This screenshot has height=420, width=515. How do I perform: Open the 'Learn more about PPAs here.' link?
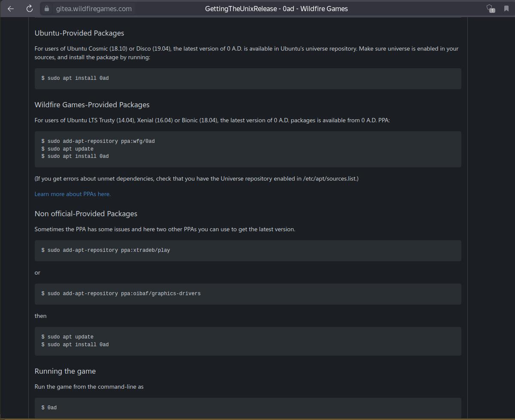point(73,194)
